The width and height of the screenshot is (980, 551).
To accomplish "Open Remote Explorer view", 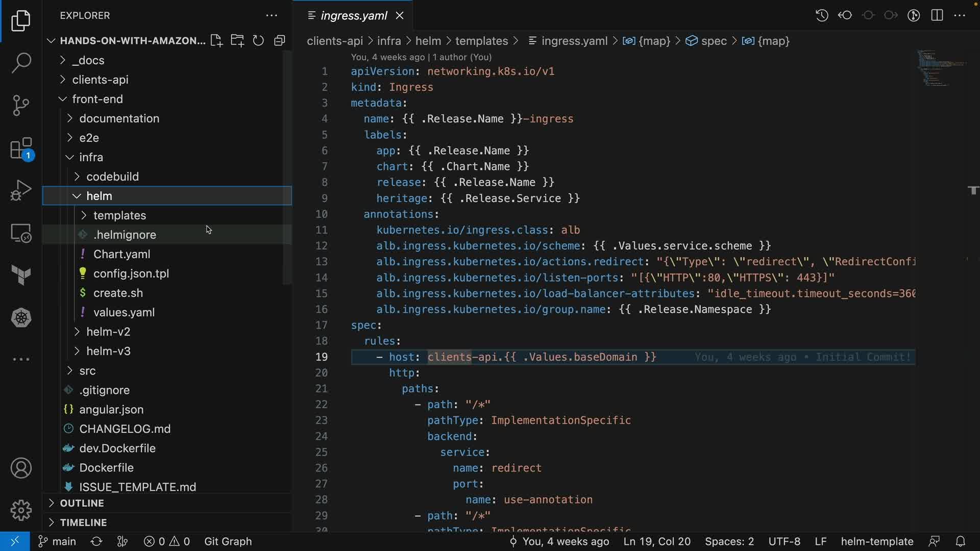I will tap(21, 234).
